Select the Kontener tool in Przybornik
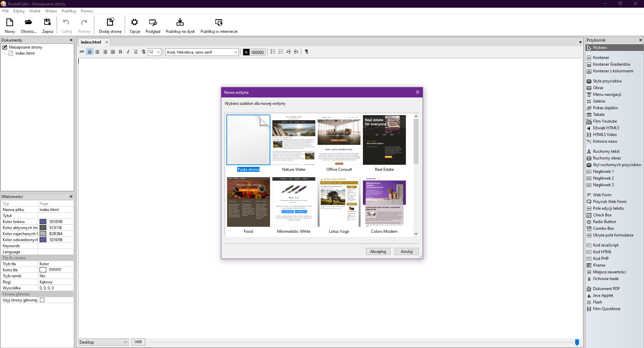The width and height of the screenshot is (644, 348). [x=601, y=58]
